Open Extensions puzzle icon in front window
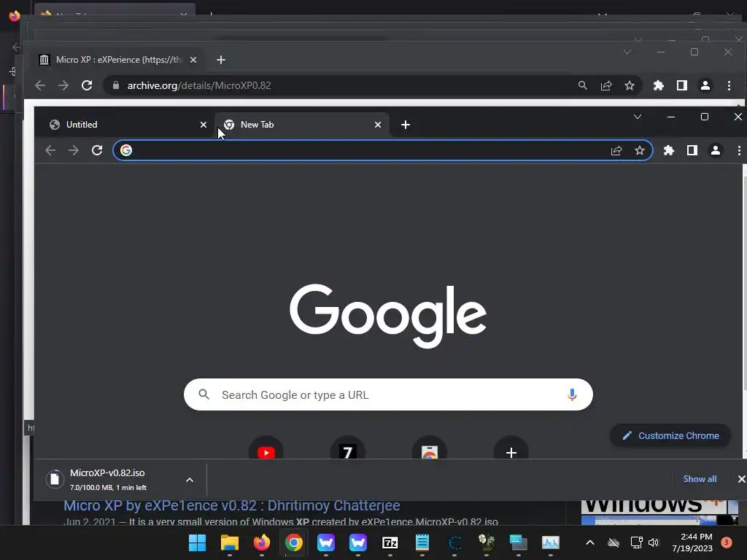Image resolution: width=747 pixels, height=560 pixels. [669, 150]
